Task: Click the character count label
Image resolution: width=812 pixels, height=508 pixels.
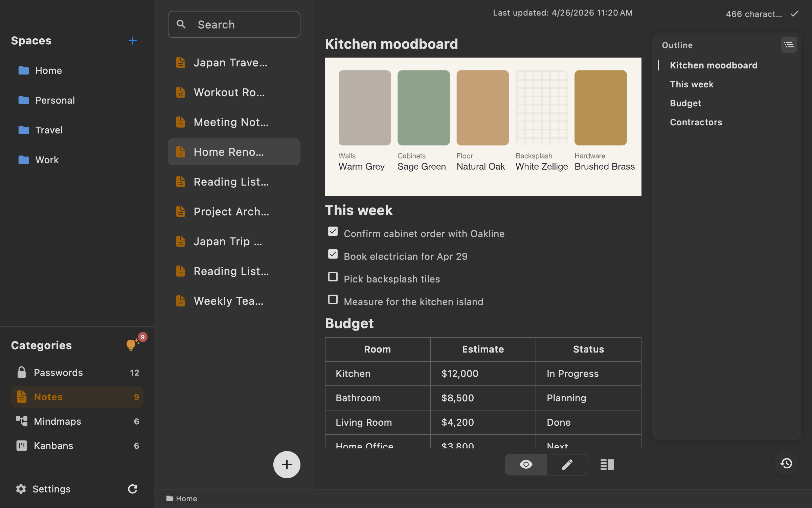Action: [x=754, y=14]
